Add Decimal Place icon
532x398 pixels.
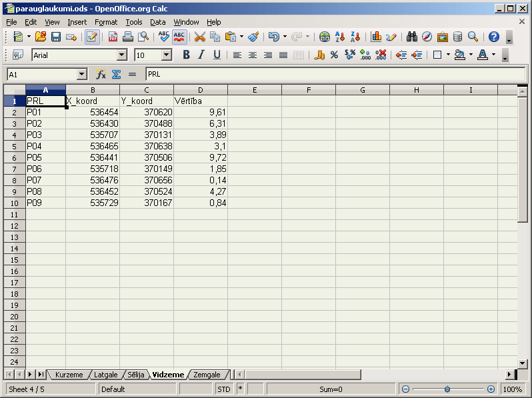[365, 55]
